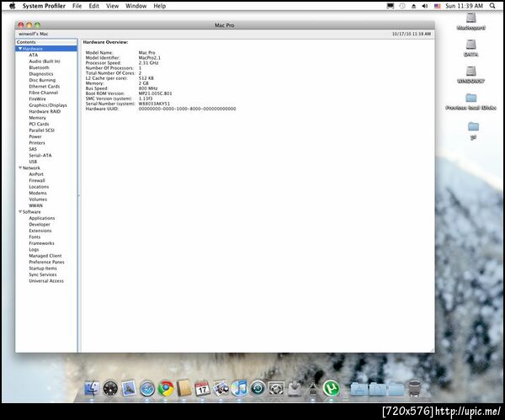Launch Safari from the dock
This screenshot has height=420, width=505.
pyautogui.click(x=147, y=388)
